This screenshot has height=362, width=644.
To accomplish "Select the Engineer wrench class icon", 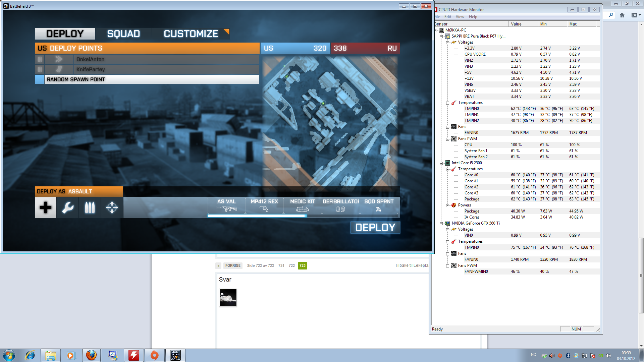I will pyautogui.click(x=68, y=207).
